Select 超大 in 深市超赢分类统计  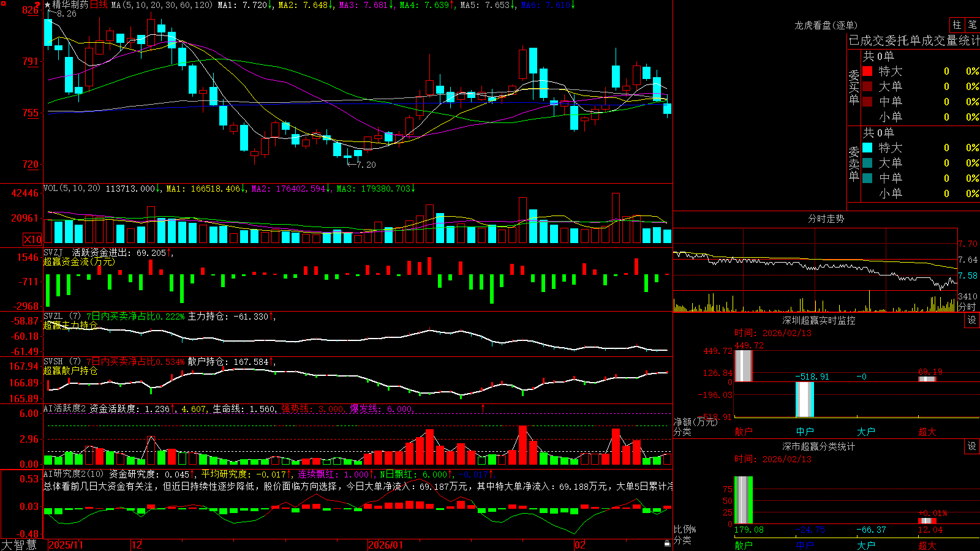(x=927, y=545)
